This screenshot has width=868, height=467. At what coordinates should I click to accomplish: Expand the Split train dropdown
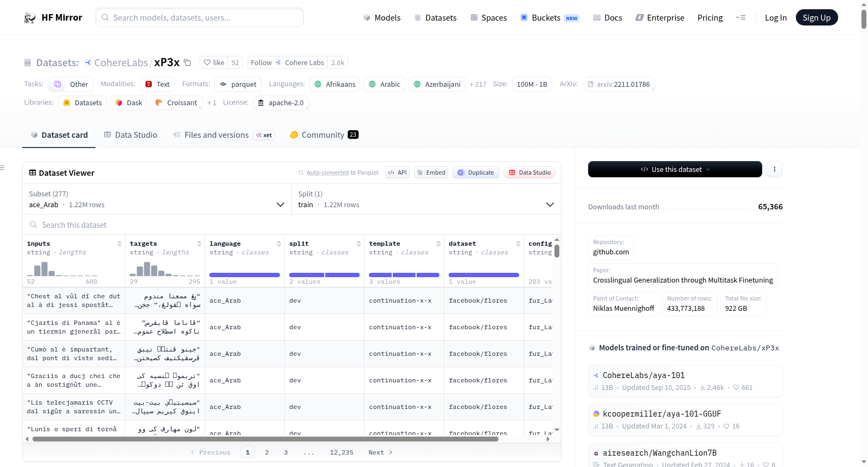point(426,199)
